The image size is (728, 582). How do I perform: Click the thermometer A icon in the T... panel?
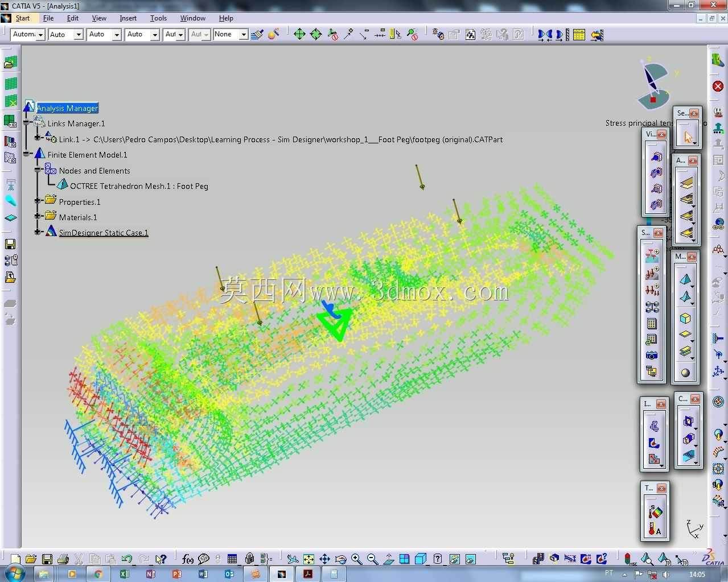coord(655,530)
